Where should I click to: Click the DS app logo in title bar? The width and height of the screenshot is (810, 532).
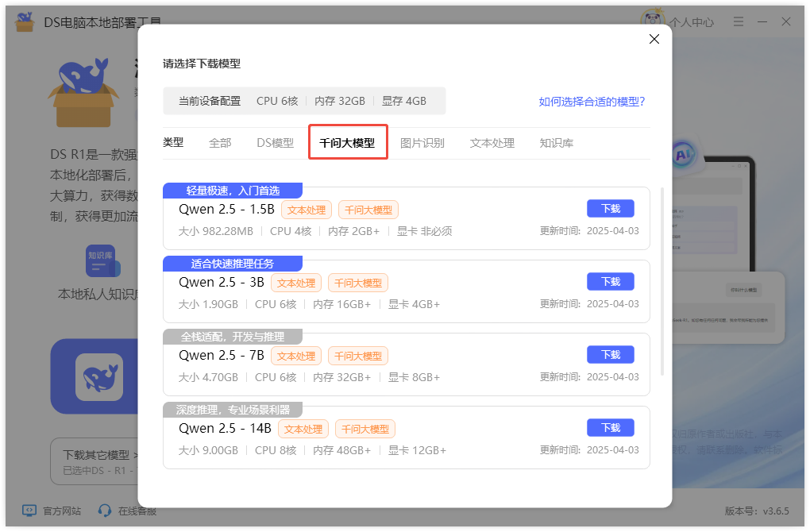click(25, 21)
